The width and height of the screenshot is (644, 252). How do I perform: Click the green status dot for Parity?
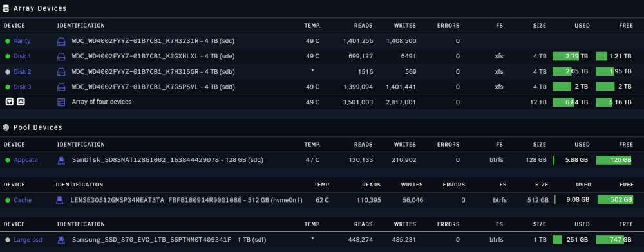point(7,41)
